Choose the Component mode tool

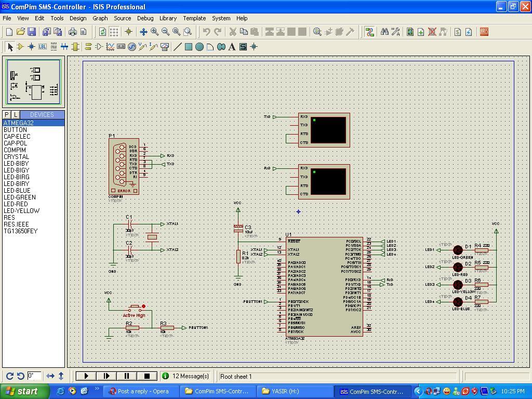tap(20, 47)
